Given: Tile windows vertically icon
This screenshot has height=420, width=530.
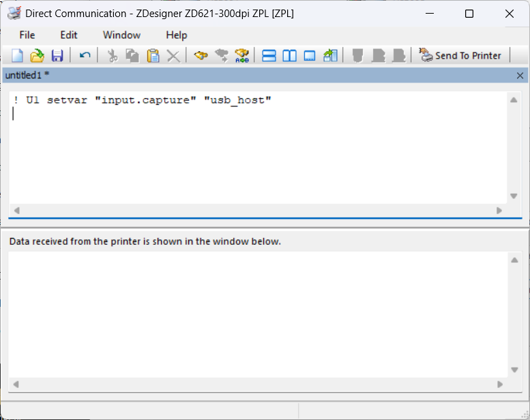Looking at the screenshot, I should click(x=290, y=55).
